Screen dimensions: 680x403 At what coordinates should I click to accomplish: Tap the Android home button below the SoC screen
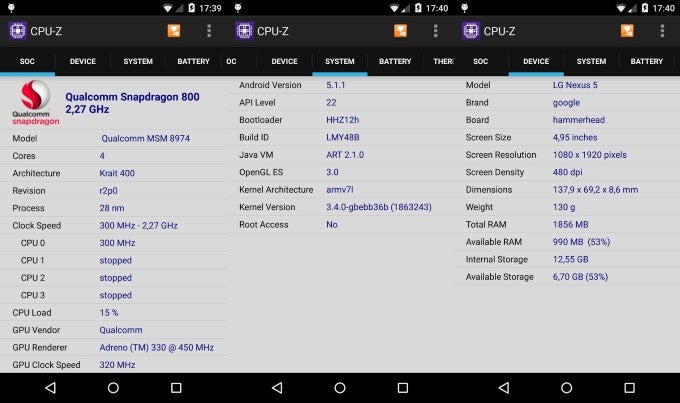(x=113, y=388)
